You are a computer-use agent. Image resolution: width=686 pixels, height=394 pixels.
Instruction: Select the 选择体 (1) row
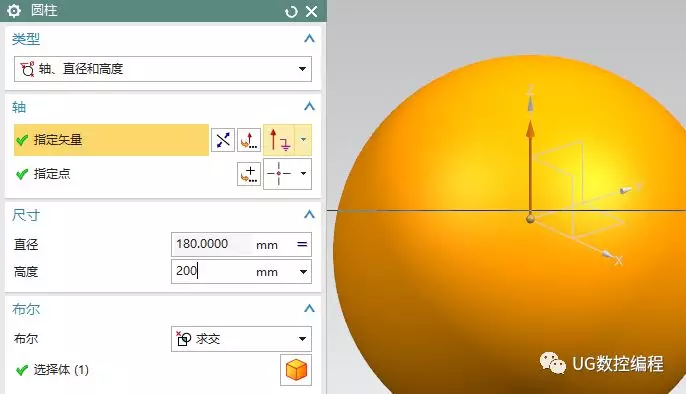tap(52, 370)
